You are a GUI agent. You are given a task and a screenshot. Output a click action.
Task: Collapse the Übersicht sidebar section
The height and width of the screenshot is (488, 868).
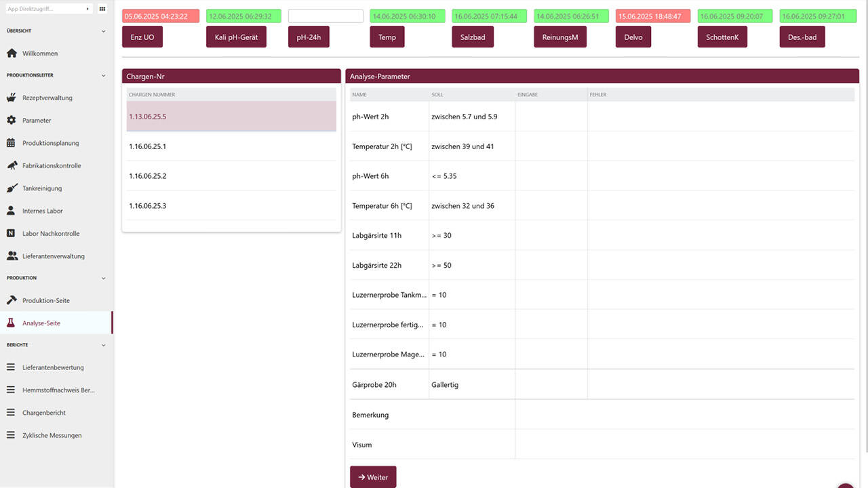coord(103,31)
